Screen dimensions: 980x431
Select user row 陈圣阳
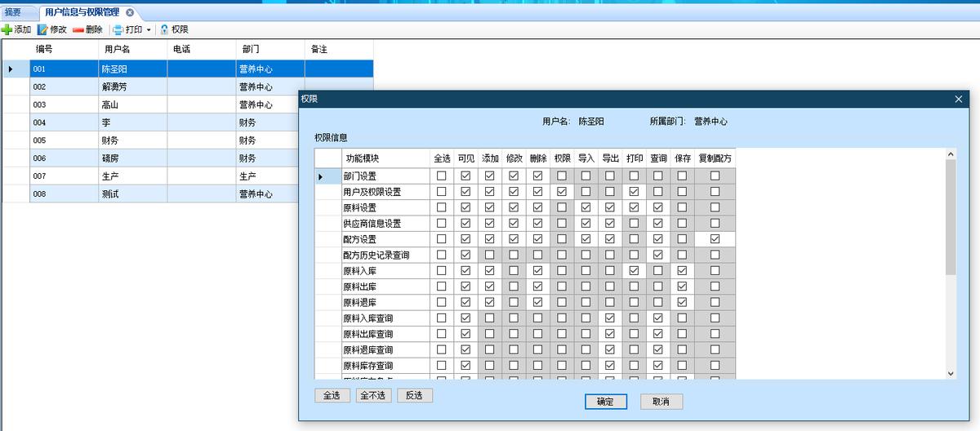(187, 69)
